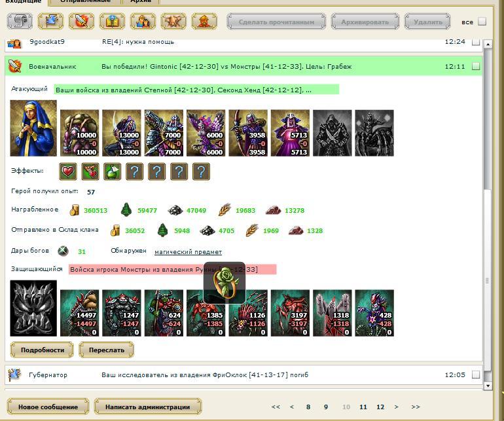
Task: Check the 12:11 battle report checkbox
Action: click(476, 66)
